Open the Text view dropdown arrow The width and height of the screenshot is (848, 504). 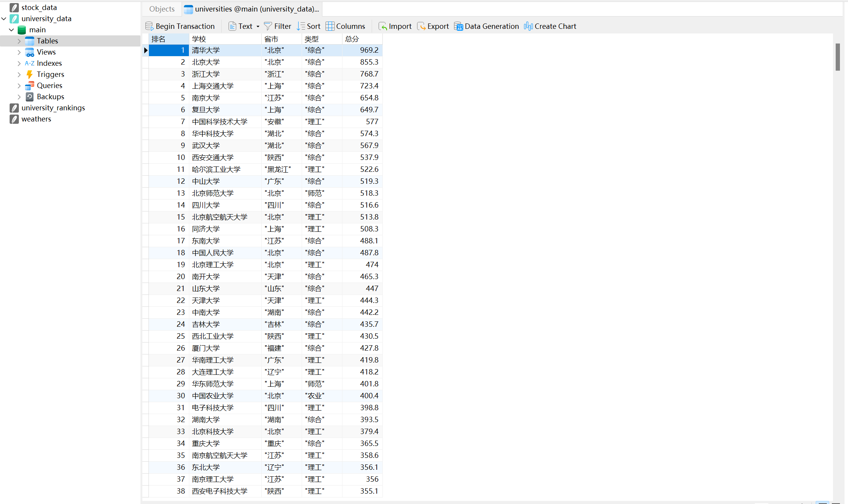point(258,27)
